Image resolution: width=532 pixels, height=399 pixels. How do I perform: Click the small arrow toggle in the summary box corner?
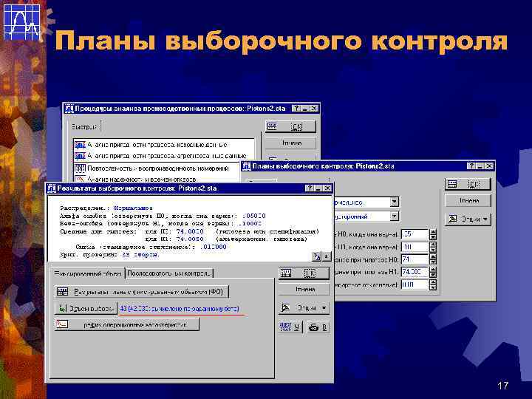[327, 256]
